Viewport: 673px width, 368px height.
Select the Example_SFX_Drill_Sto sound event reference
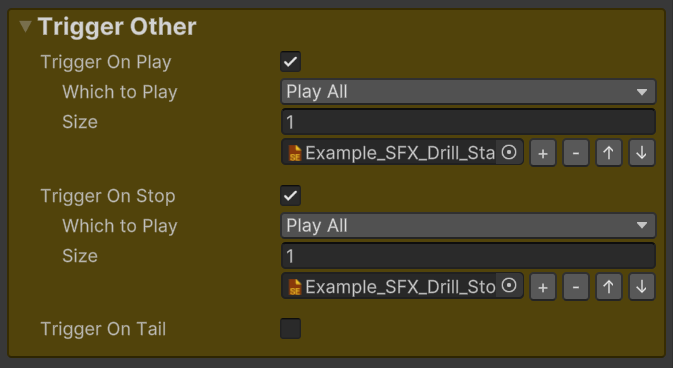pyautogui.click(x=389, y=286)
